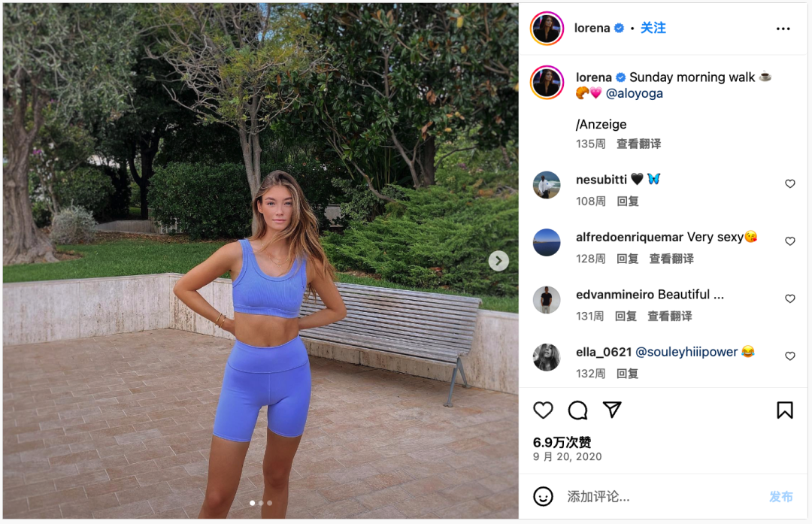This screenshot has width=812, height=524.
Task: Reply to nesubitti's comment via 回复
Action: pyautogui.click(x=628, y=201)
